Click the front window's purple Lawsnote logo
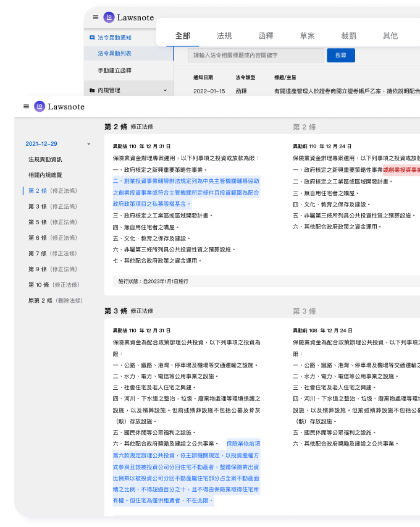Image resolution: width=420 pixels, height=527 pixels. click(40, 106)
